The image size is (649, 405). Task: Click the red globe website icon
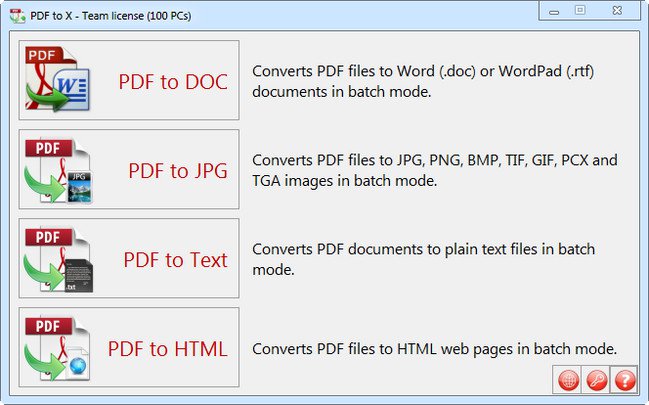(x=568, y=380)
